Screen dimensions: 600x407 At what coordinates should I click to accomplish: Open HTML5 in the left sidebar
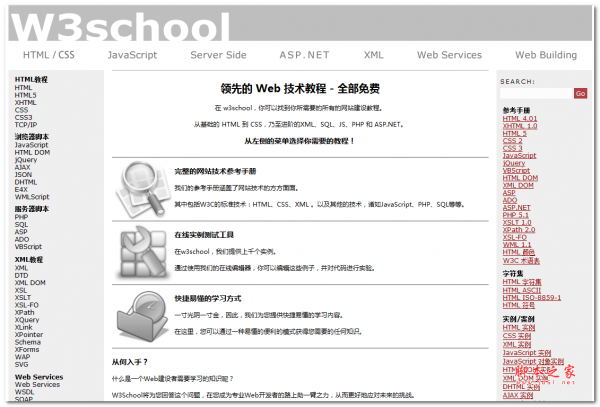[x=26, y=95]
